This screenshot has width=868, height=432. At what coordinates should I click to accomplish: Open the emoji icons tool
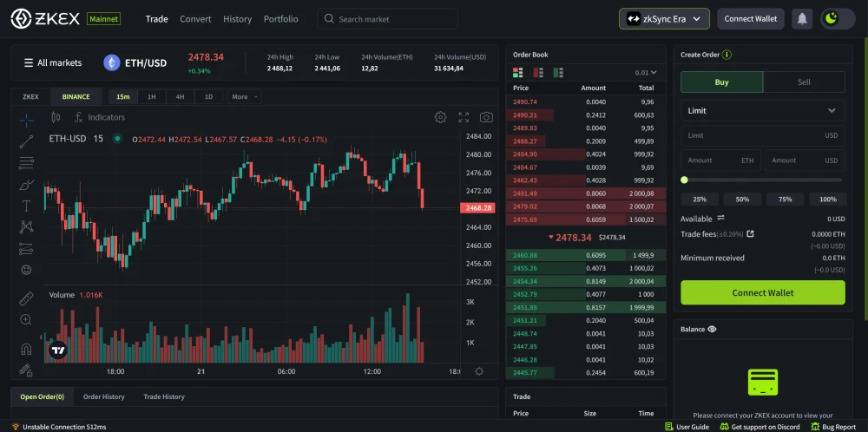click(26, 270)
